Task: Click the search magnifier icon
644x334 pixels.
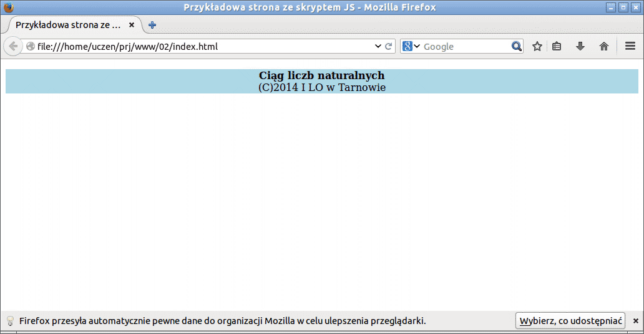Action: (x=516, y=47)
